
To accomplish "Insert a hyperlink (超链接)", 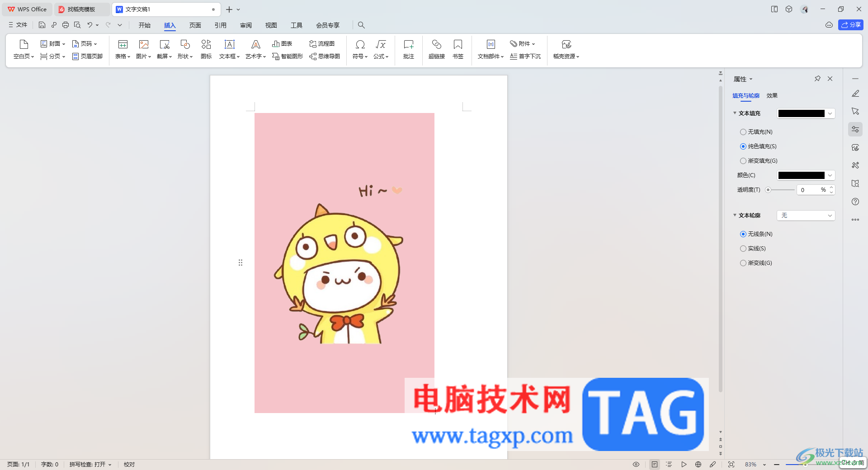I will (437, 50).
